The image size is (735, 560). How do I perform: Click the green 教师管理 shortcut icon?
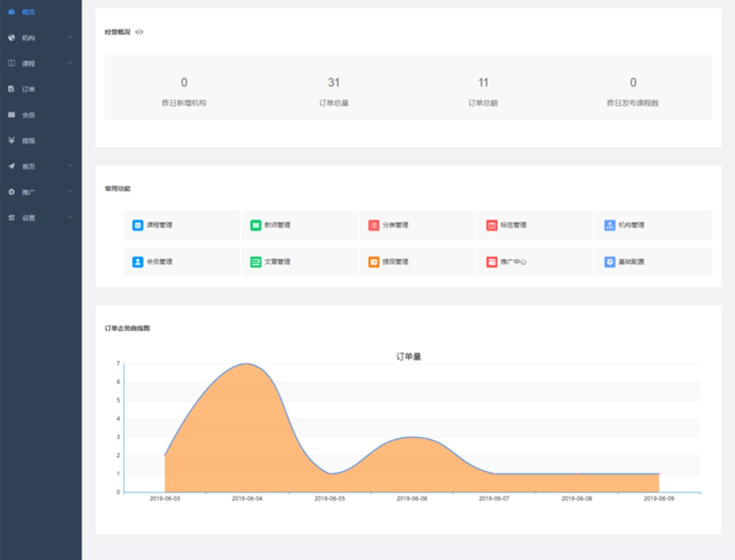[256, 225]
